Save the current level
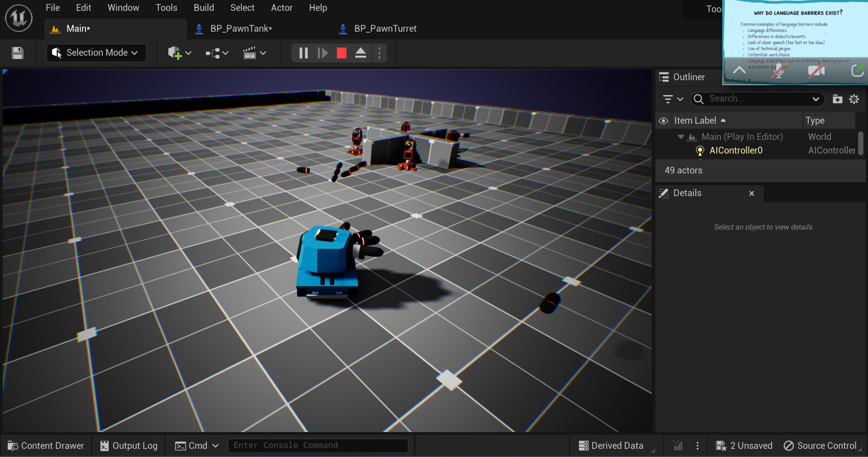868x457 pixels. tap(17, 53)
